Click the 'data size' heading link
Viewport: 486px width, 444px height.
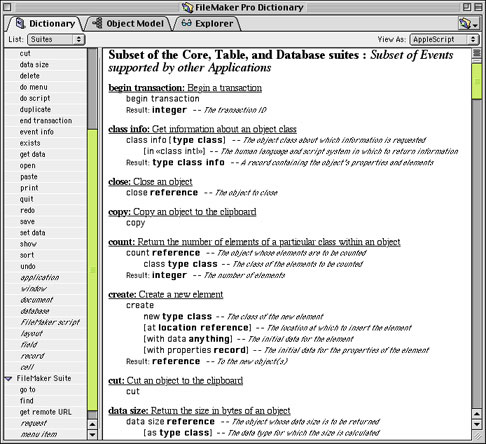[199, 411]
